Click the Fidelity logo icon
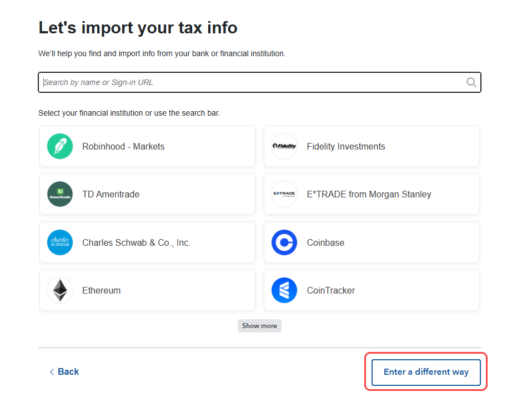The height and width of the screenshot is (397, 532). click(284, 146)
